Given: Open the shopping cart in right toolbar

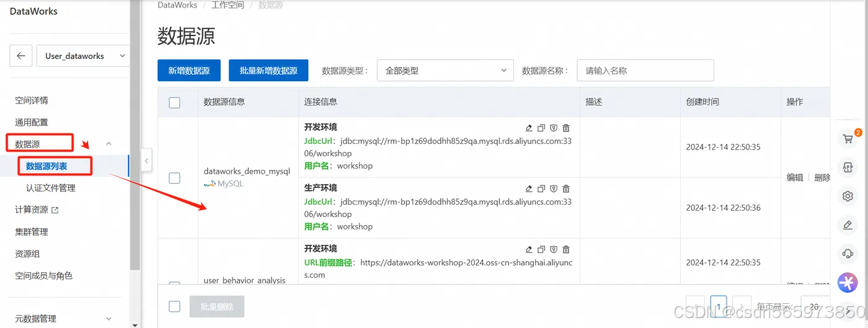Looking at the screenshot, I should pos(848,138).
